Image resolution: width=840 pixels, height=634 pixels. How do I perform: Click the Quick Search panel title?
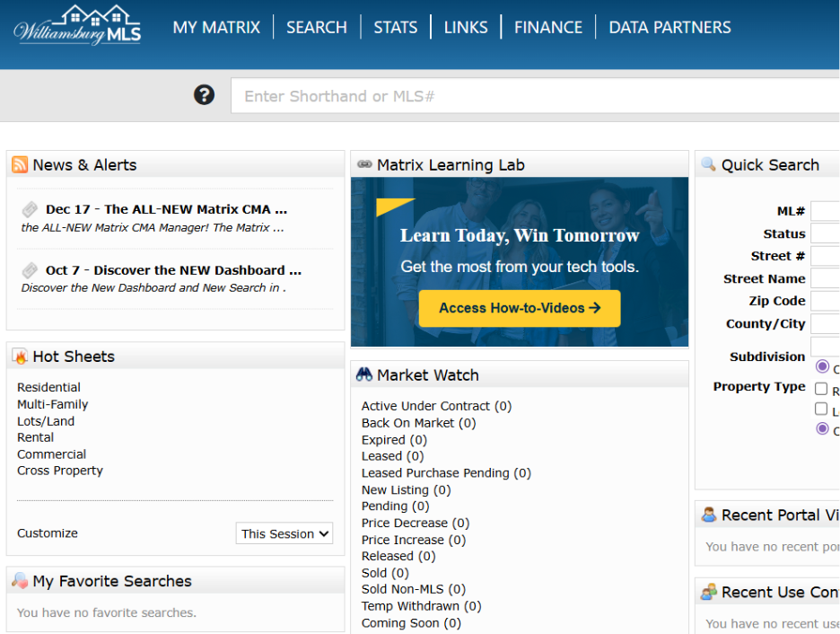tap(770, 164)
